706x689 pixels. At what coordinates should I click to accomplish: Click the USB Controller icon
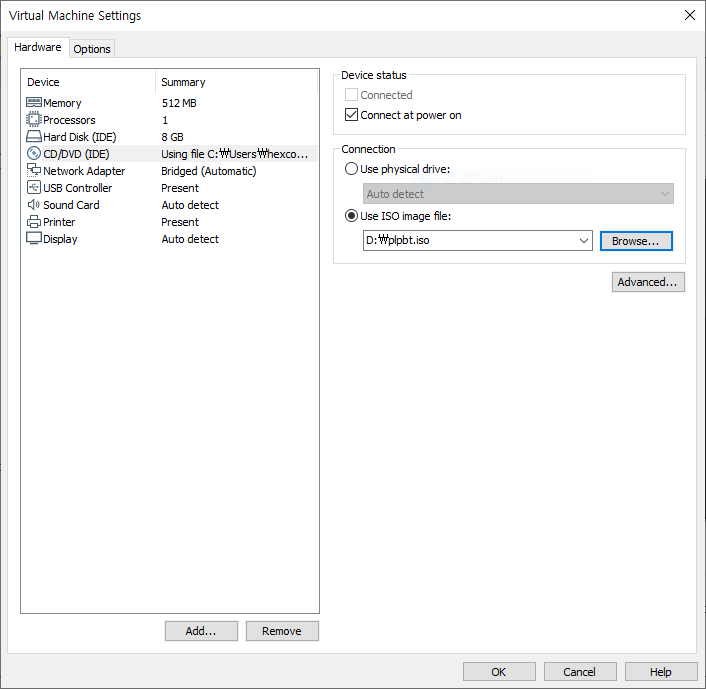(x=34, y=187)
